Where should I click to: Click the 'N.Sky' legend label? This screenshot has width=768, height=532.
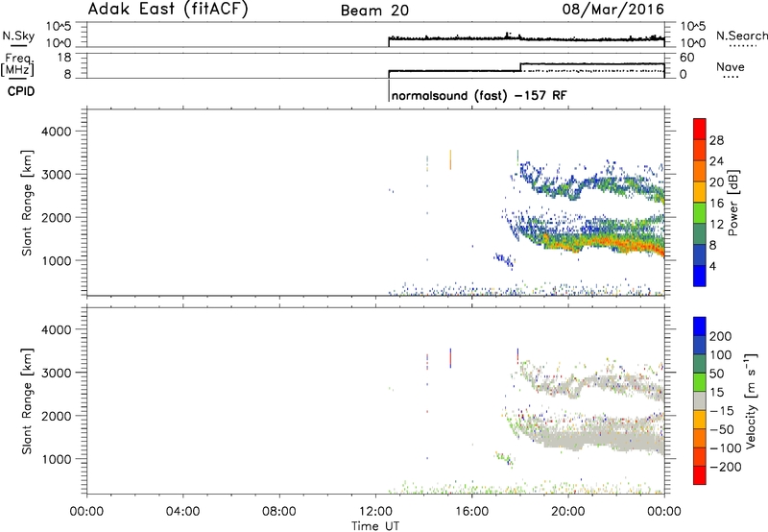pos(18,36)
